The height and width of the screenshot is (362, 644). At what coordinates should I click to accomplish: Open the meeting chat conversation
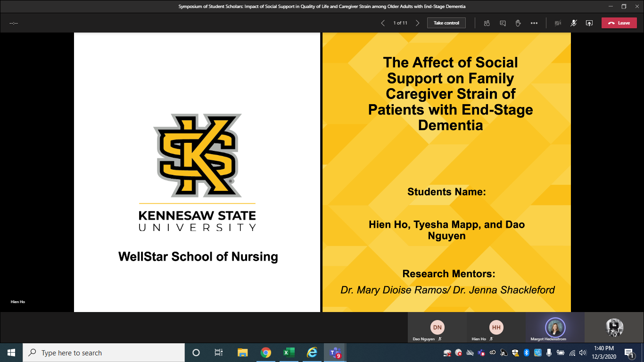tap(503, 23)
